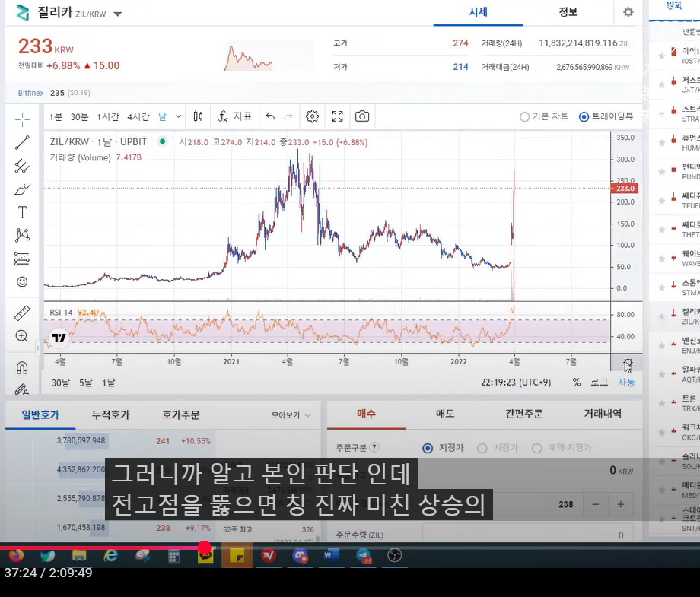
Task: Toggle the magnet snap mode
Action: click(22, 367)
